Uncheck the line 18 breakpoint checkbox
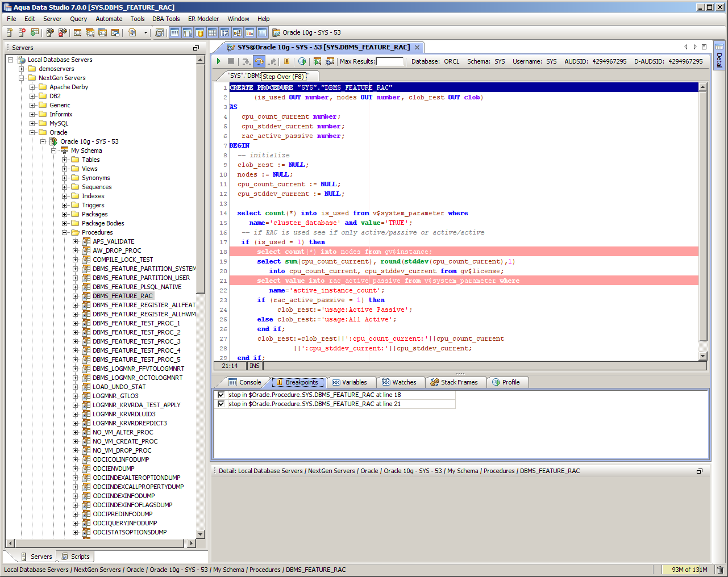The width and height of the screenshot is (728, 577). tap(221, 395)
